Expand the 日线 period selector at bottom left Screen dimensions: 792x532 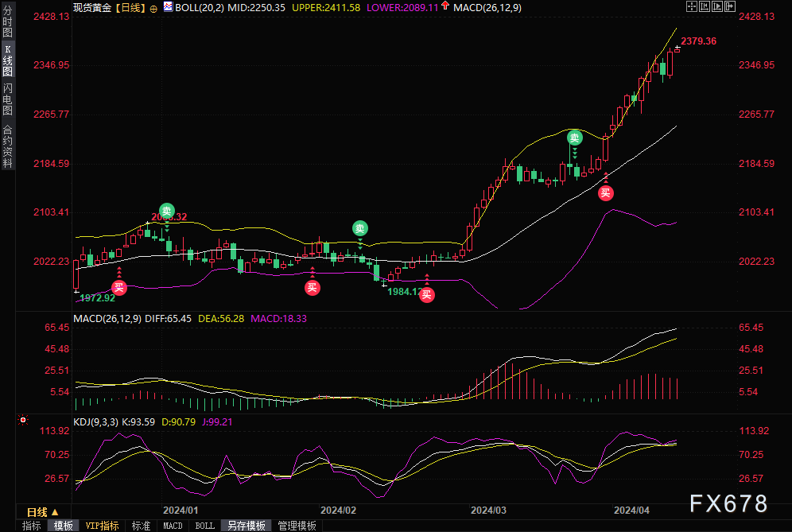coord(43,512)
